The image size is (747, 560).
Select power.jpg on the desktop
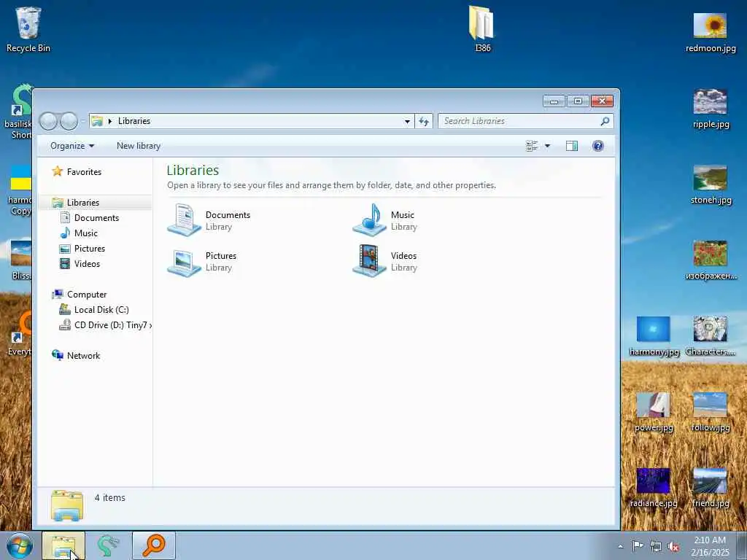(x=654, y=413)
